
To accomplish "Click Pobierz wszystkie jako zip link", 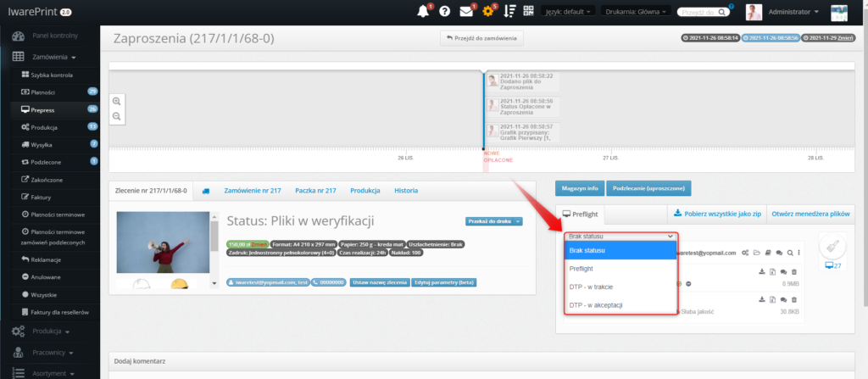I will pos(717,214).
